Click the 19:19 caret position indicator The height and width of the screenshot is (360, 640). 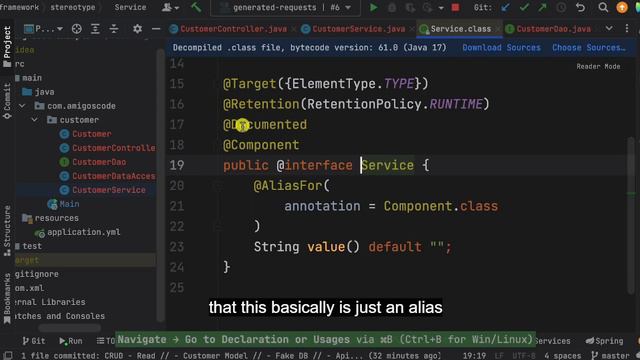click(474, 356)
